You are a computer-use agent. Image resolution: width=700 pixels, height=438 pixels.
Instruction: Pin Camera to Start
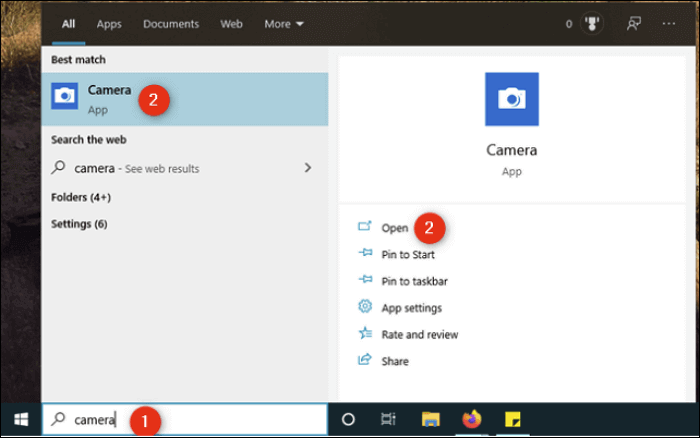408,255
